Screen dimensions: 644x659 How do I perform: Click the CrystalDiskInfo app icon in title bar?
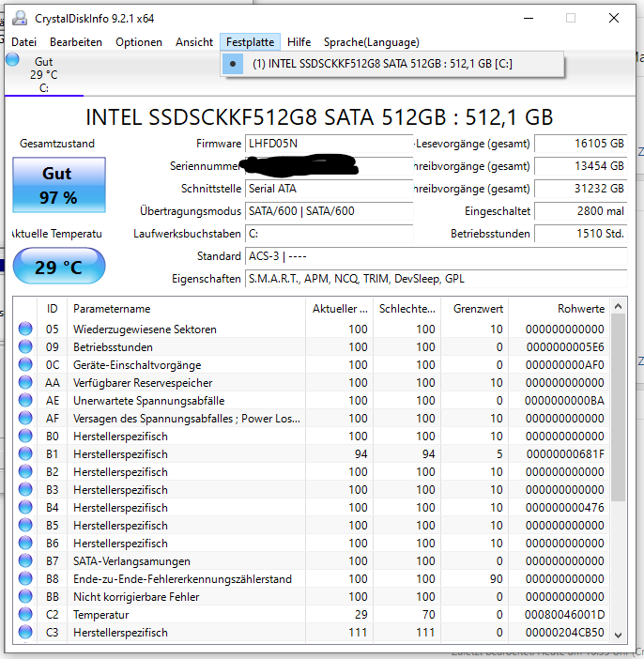20,18
